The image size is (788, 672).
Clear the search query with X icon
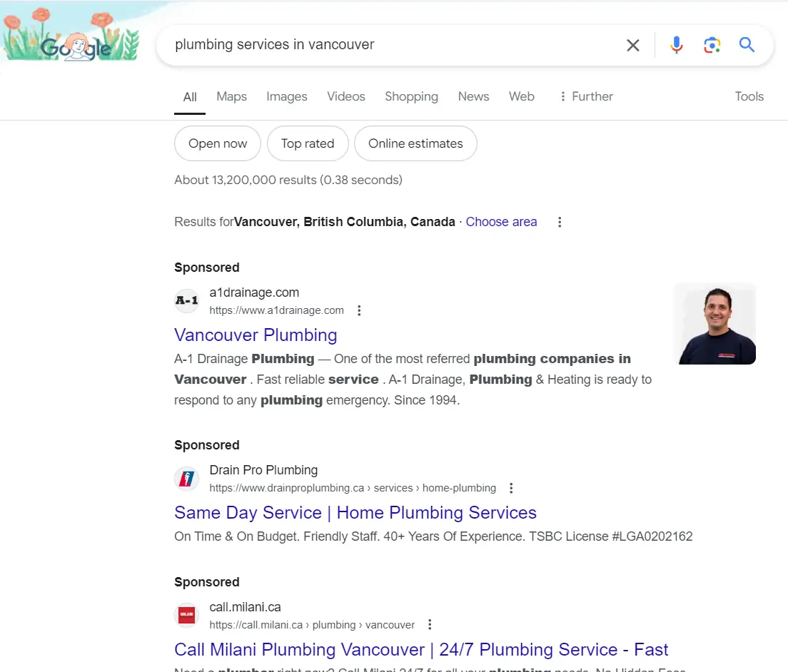[632, 45]
